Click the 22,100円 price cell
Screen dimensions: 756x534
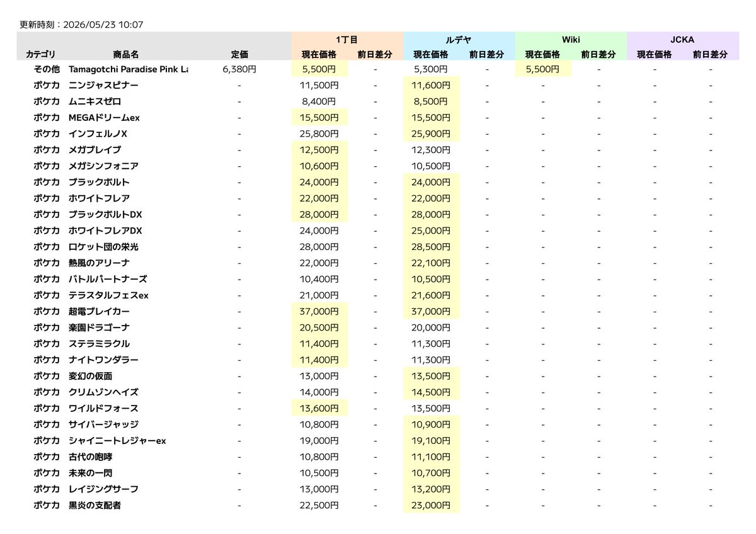[x=432, y=263]
